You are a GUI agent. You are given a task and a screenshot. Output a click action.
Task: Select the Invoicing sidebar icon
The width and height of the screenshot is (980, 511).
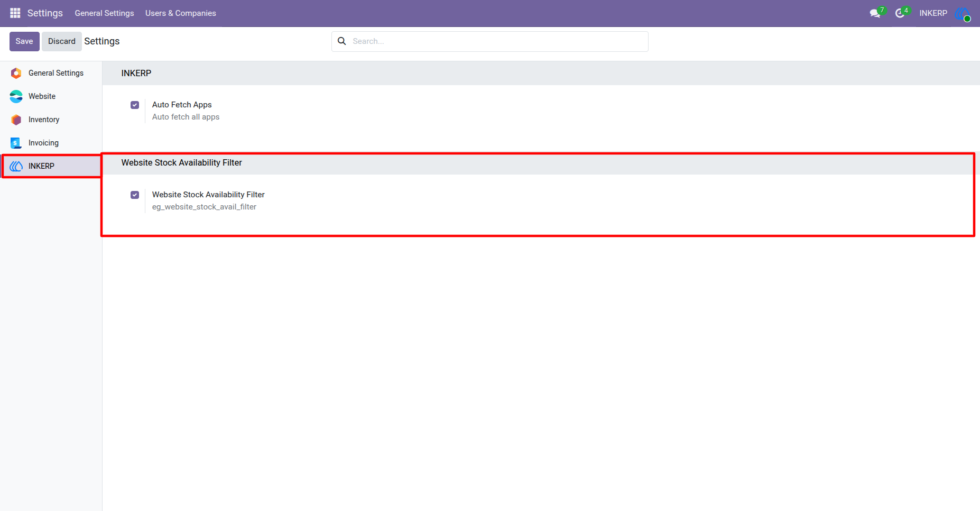coord(16,143)
